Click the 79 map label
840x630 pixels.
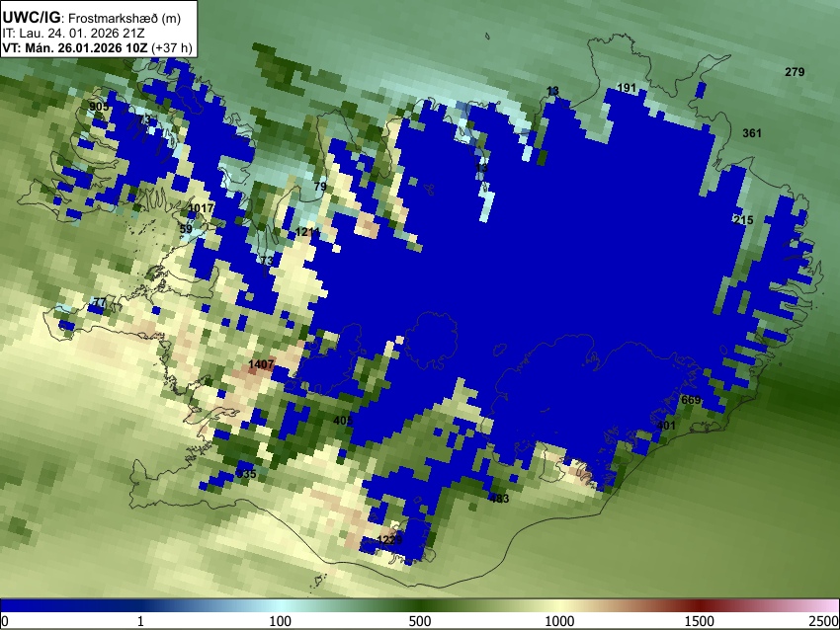click(320, 187)
